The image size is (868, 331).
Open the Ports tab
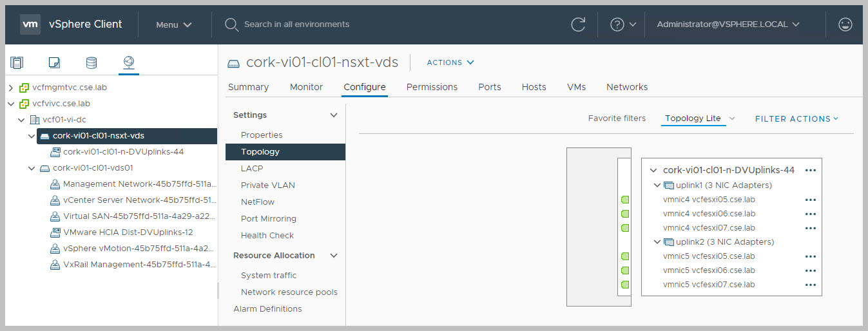490,87
